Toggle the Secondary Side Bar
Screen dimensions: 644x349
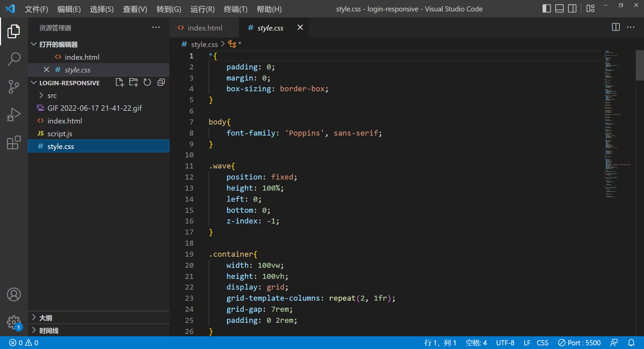[572, 8]
